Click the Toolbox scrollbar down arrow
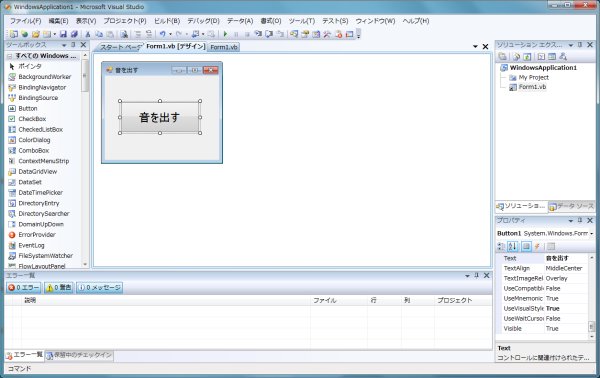 tap(85, 264)
